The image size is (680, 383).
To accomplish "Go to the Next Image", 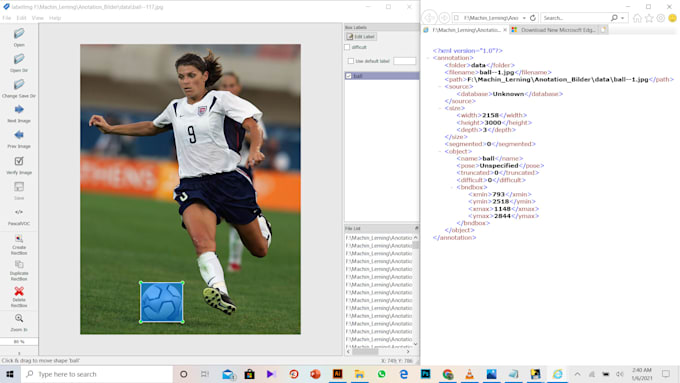I will click(19, 109).
